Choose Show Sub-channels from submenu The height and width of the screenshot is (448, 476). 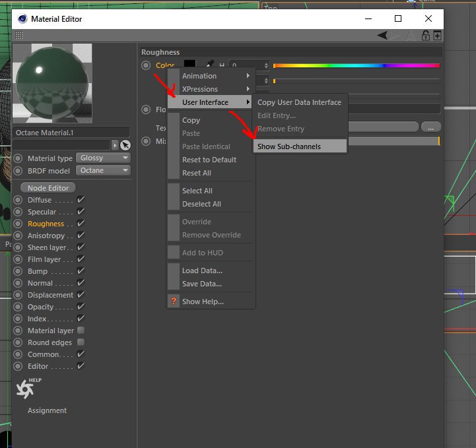[x=300, y=146]
